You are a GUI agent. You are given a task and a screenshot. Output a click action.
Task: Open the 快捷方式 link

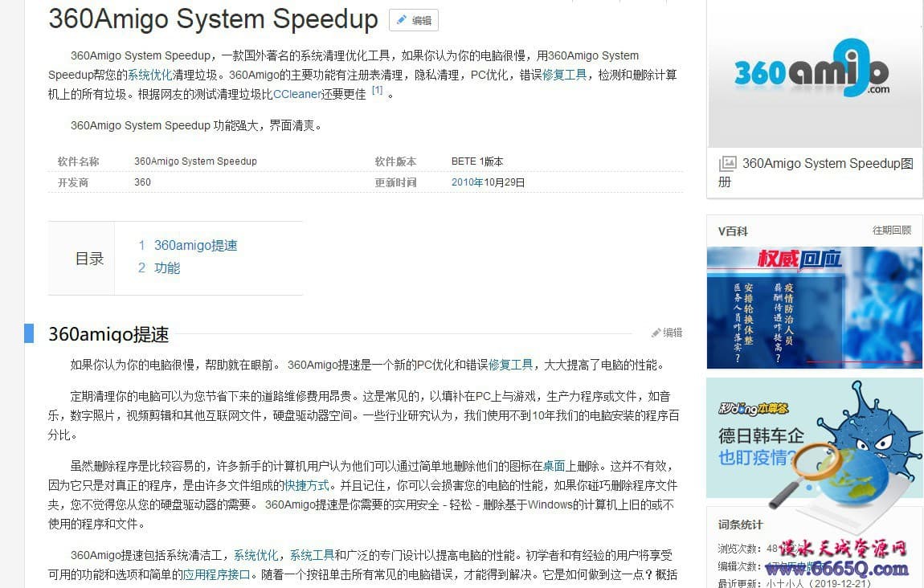pyautogui.click(x=306, y=486)
